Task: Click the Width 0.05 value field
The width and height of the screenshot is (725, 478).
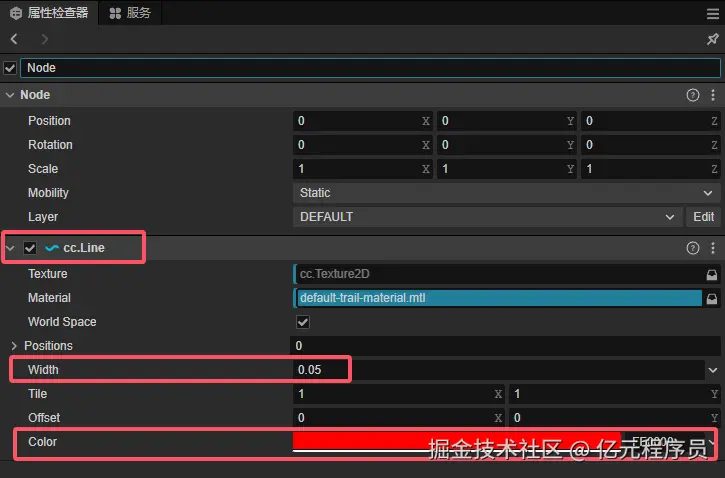Action: coord(498,370)
